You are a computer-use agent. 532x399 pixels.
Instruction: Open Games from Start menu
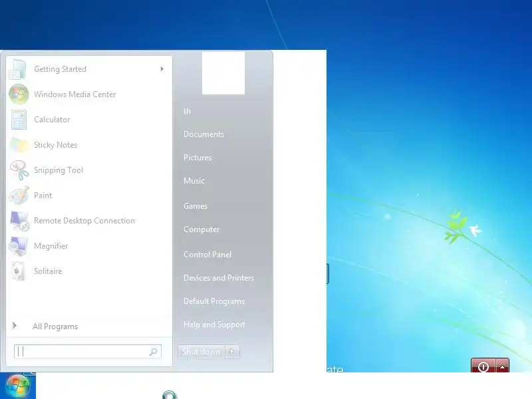click(196, 206)
